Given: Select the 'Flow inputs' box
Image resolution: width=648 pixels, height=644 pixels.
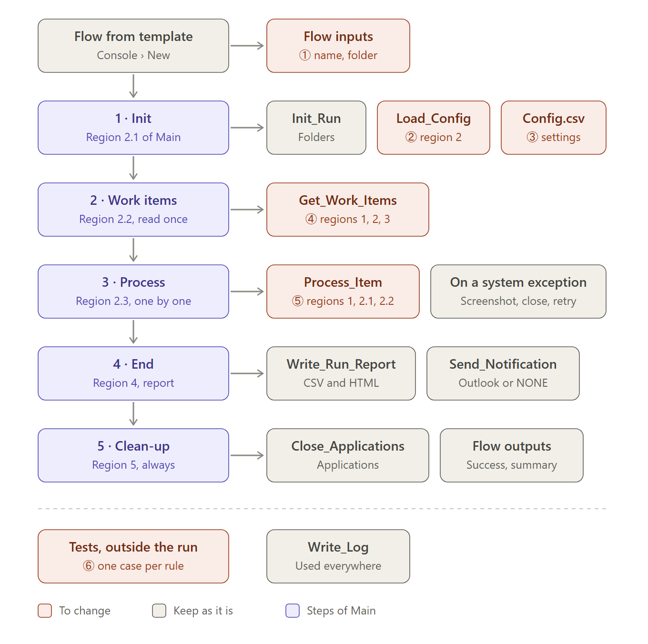Looking at the screenshot, I should (x=338, y=46).
